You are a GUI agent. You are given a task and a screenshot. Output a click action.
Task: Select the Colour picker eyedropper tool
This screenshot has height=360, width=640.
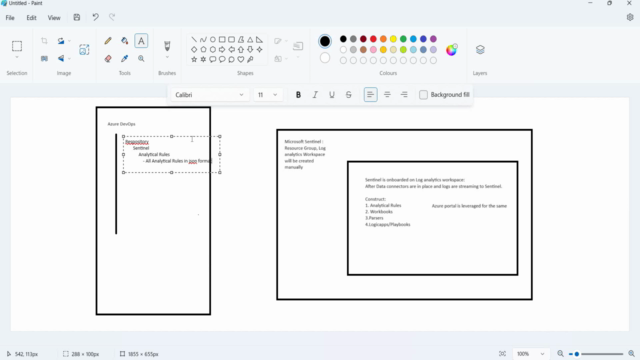124,58
